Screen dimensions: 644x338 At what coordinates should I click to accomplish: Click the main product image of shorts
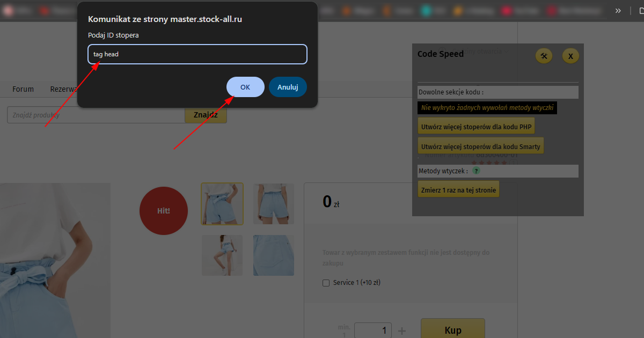[55, 261]
